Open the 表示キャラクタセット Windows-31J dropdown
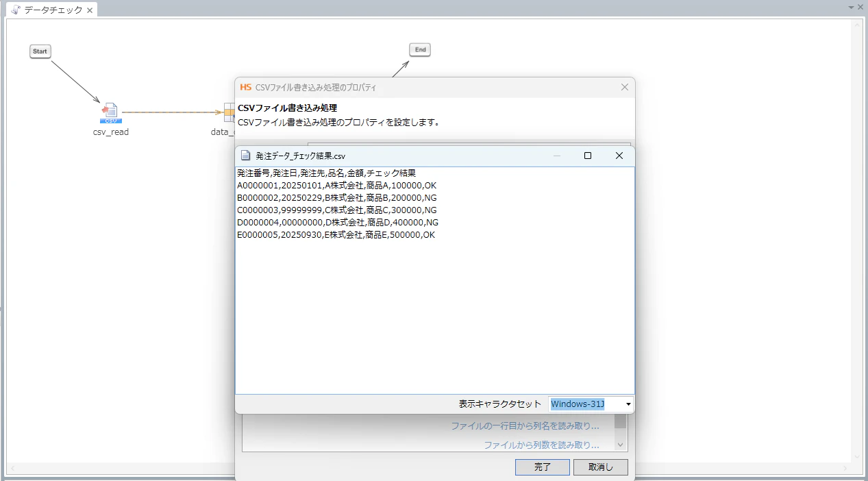868x481 pixels. [x=628, y=404]
